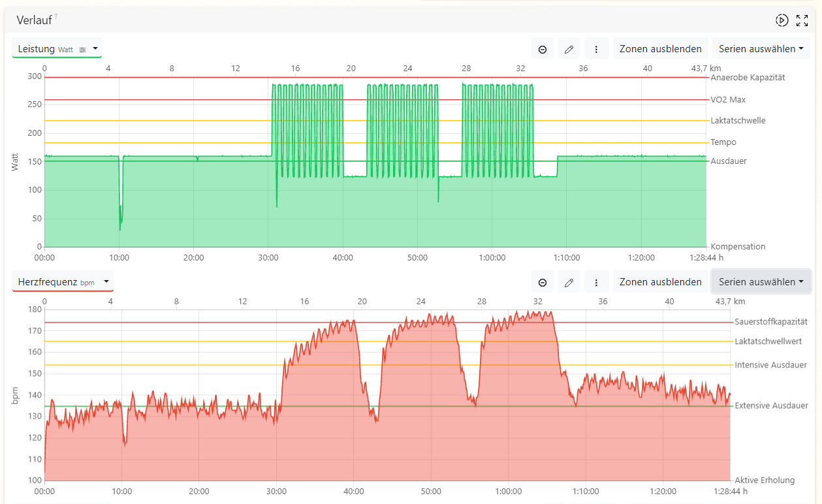Click the Laktatschwellwert zone label in heart rate chart
This screenshot has height=504, width=822.
pos(768,341)
